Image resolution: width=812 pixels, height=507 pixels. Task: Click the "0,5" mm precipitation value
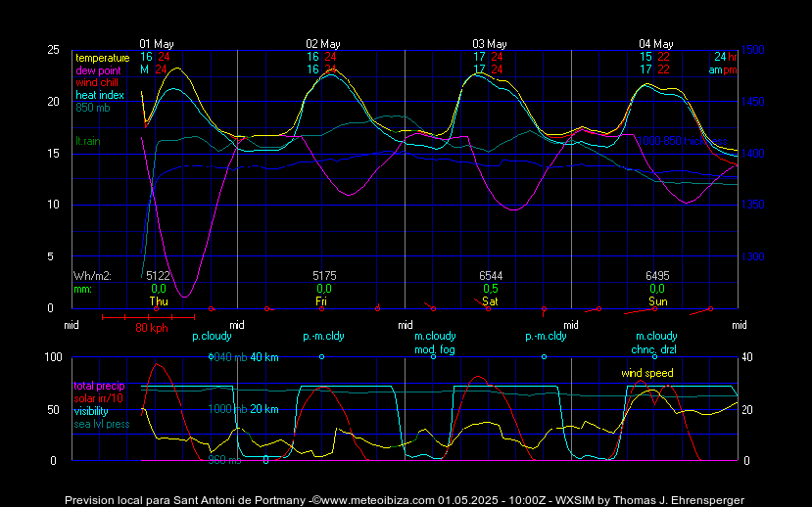[x=491, y=289]
